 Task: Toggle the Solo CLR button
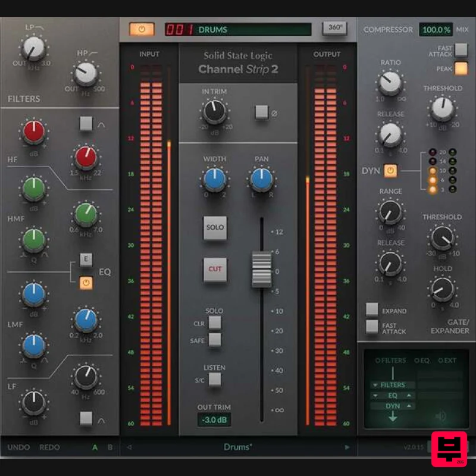215,322
